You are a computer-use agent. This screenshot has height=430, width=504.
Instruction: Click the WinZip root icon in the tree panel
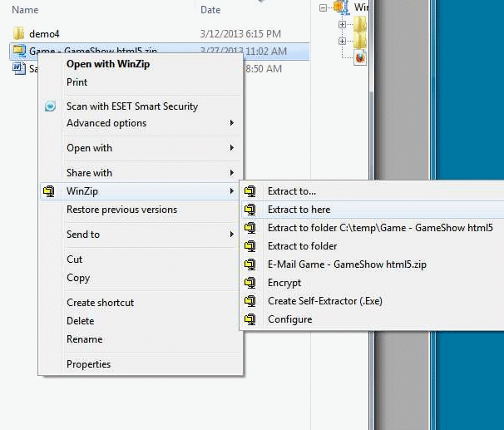[x=342, y=7]
